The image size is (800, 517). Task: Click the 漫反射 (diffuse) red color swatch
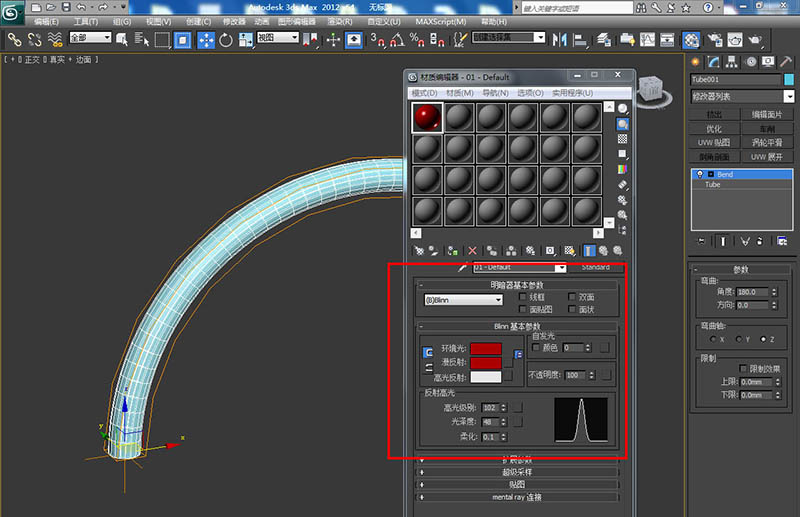click(x=486, y=363)
